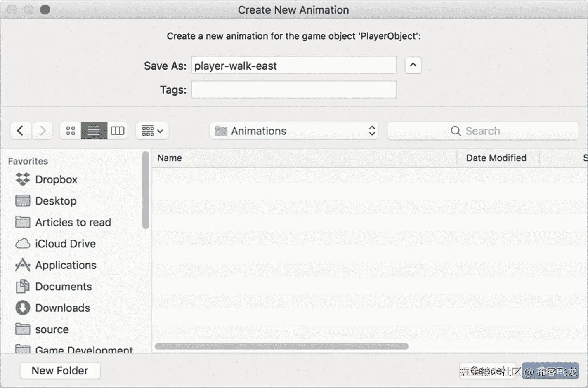The image size is (588, 388).
Task: Open the Animations folder location popup
Action: [x=294, y=131]
